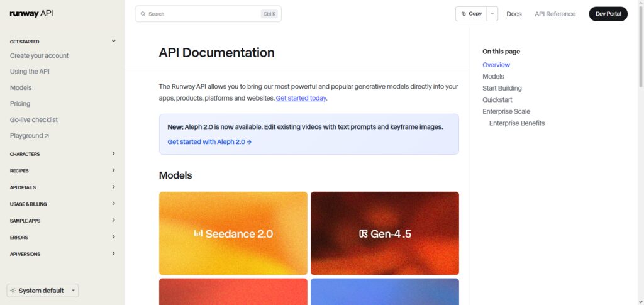Open the blue model card below Gen-4.5
The image size is (644, 305).
(x=385, y=292)
